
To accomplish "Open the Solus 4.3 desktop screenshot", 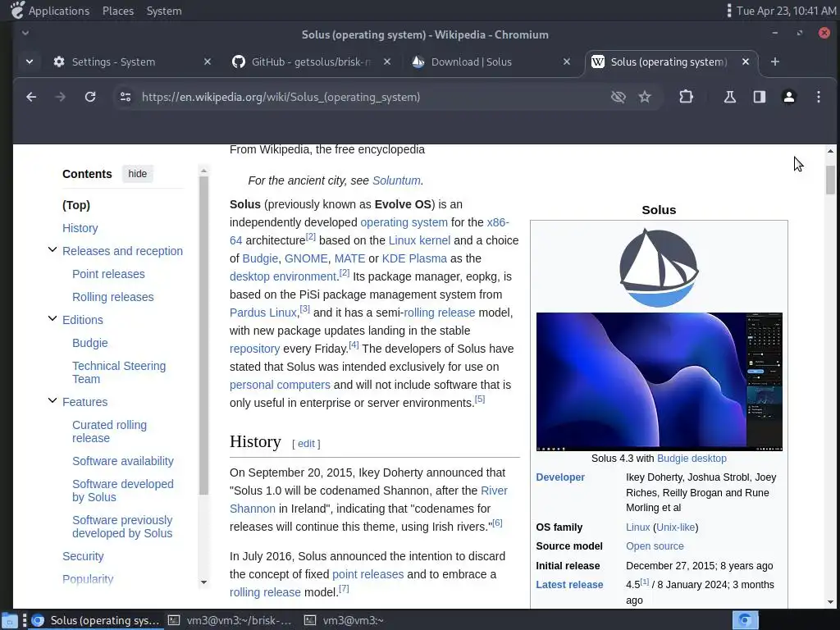I will point(659,381).
